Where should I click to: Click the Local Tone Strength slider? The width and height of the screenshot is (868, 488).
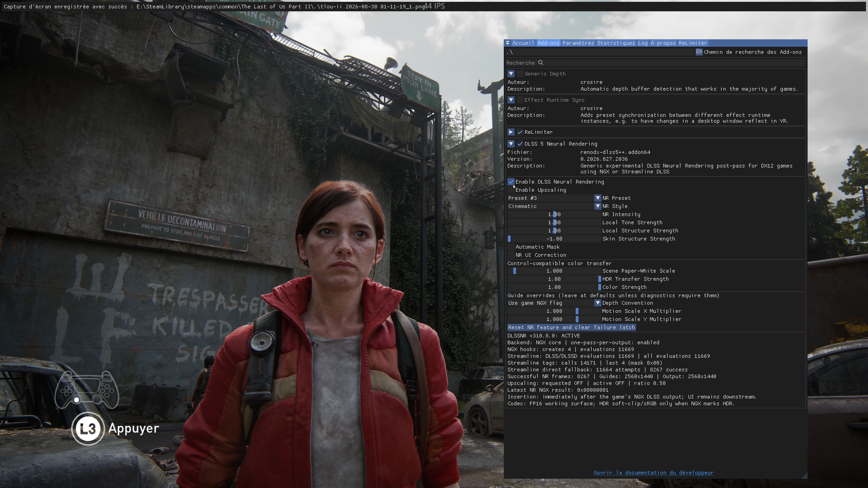click(554, 223)
